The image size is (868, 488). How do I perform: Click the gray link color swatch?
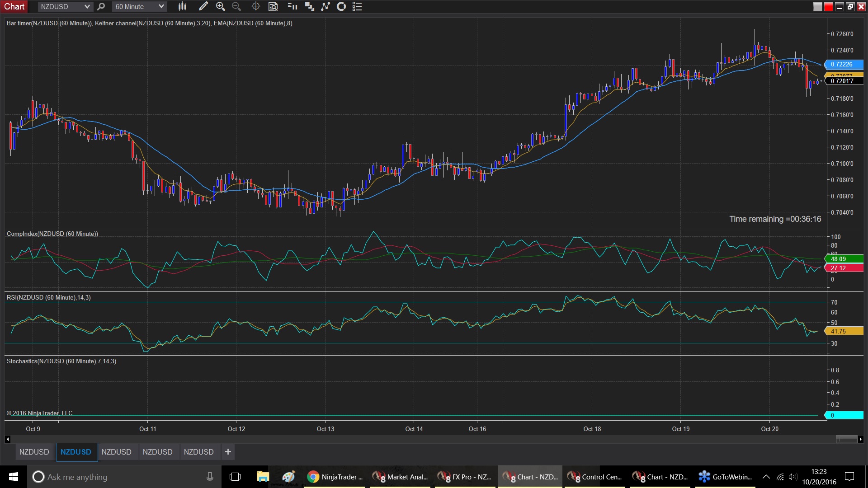pyautogui.click(x=817, y=7)
